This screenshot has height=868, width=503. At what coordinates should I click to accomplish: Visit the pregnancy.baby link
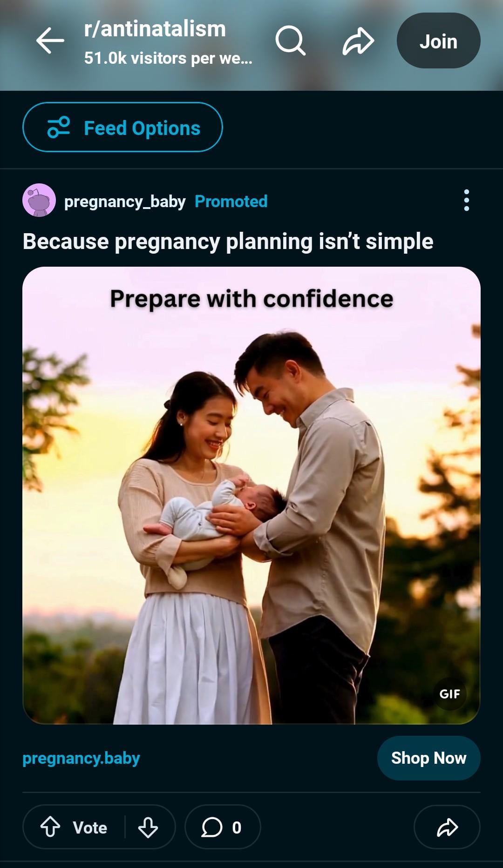pyautogui.click(x=81, y=758)
